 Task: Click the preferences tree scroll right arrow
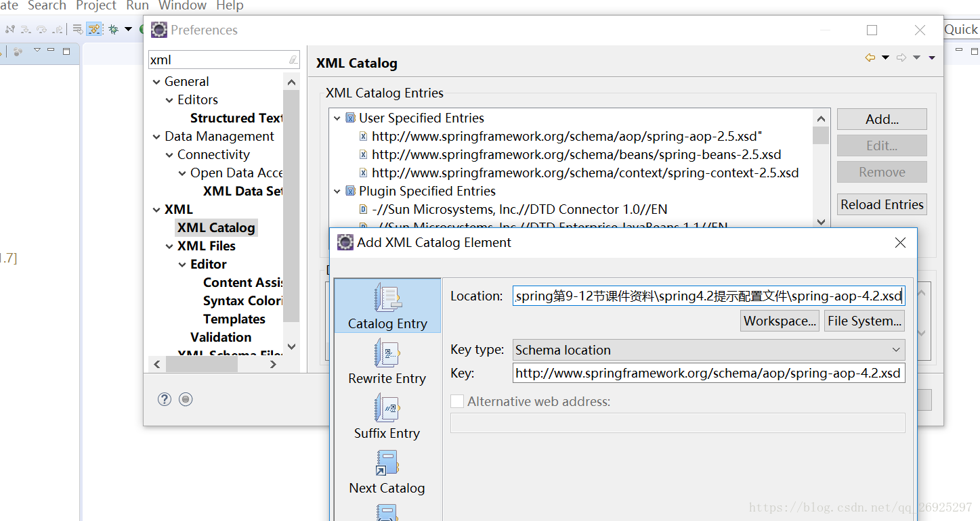click(273, 364)
